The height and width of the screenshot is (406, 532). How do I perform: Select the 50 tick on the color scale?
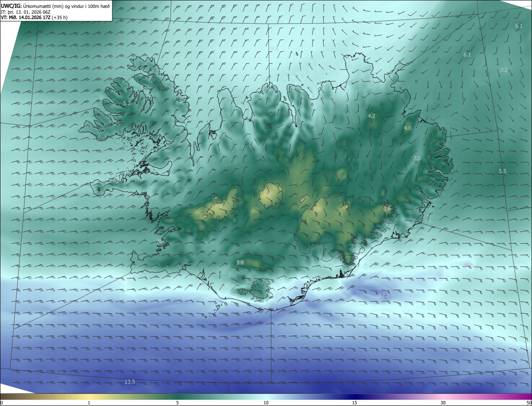pyautogui.click(x=529, y=403)
